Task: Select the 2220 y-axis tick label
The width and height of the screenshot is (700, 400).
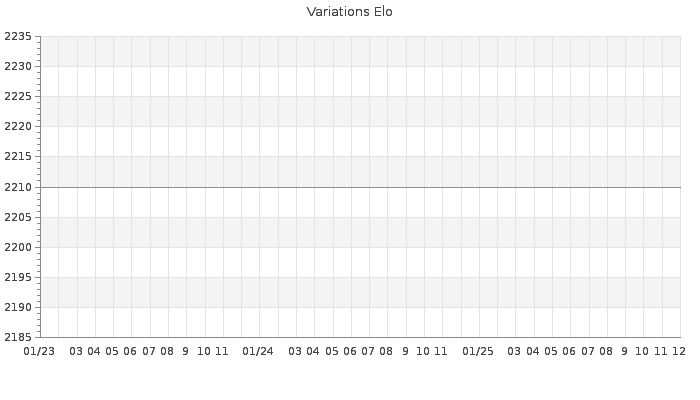Action: 18,126
